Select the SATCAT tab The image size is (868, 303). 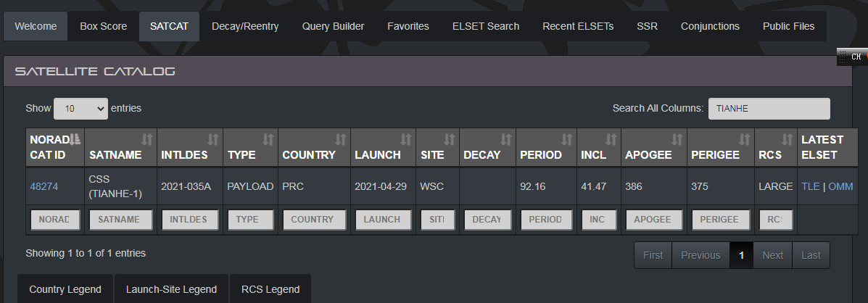170,26
